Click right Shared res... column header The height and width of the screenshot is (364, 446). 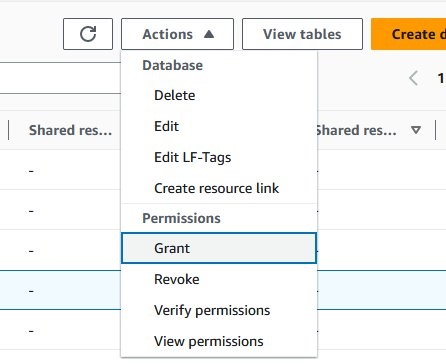[357, 130]
